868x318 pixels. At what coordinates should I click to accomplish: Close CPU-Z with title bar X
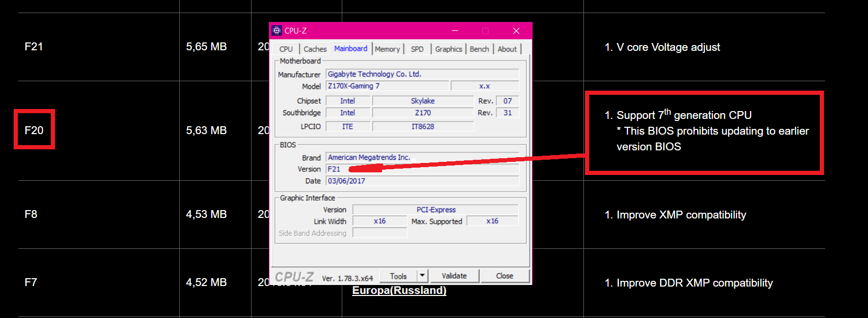click(516, 31)
